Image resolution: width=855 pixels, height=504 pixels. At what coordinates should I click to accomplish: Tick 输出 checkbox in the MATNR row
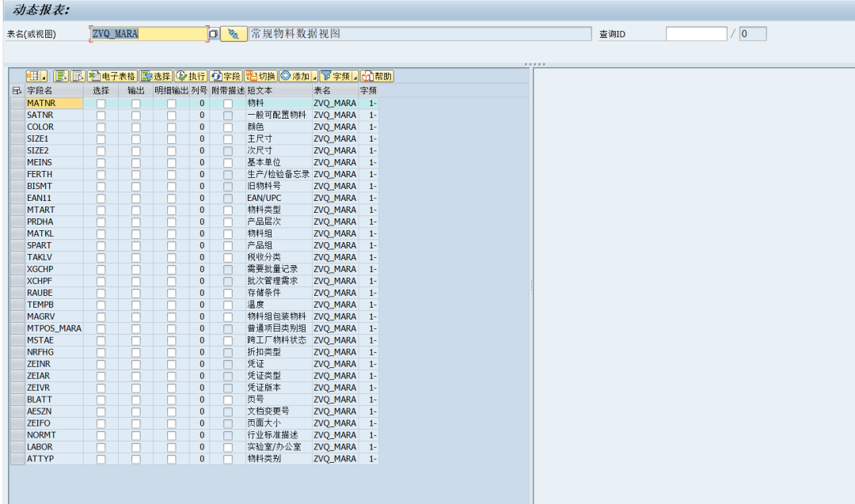[x=136, y=104]
